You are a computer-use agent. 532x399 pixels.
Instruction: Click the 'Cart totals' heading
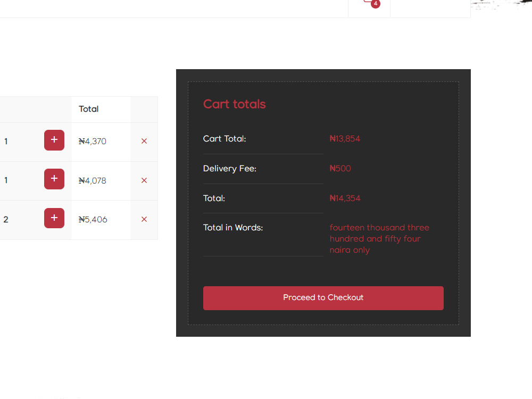coord(235,104)
